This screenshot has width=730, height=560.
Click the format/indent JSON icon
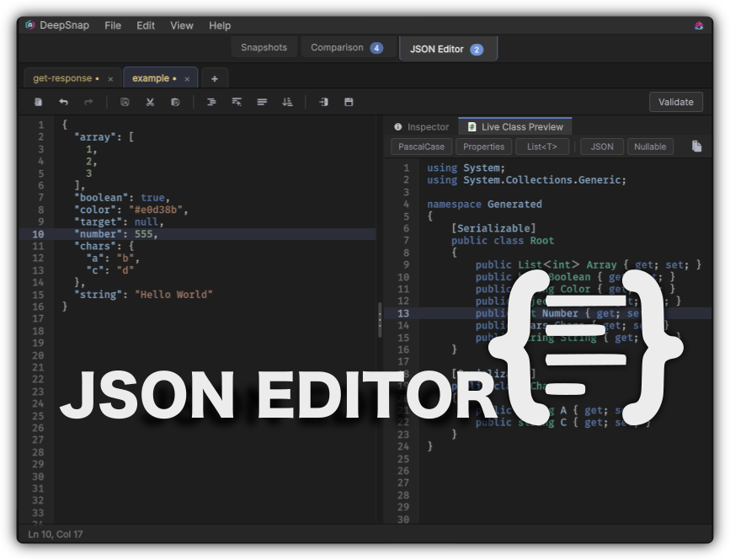[x=211, y=102]
